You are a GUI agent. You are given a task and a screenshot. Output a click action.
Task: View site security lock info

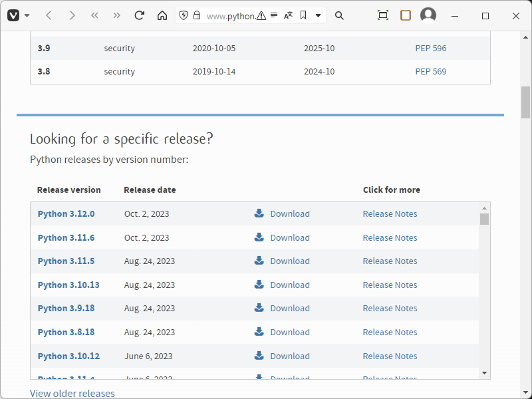coord(197,15)
